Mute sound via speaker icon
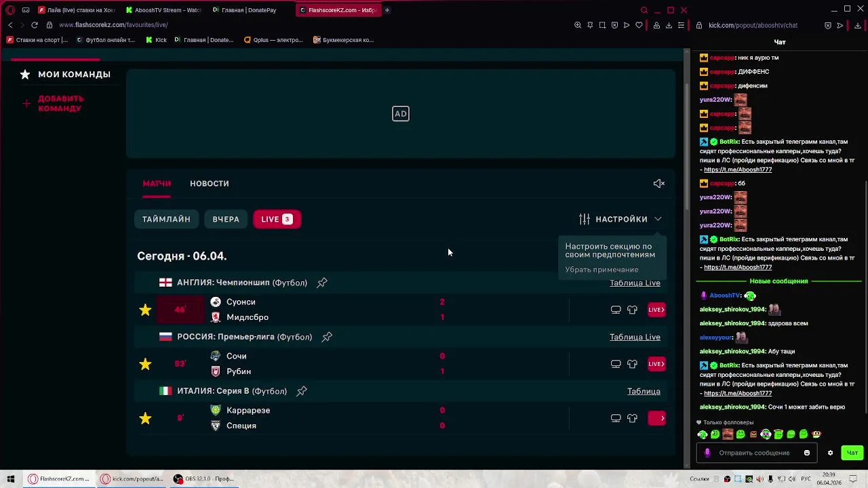Image resolution: width=868 pixels, height=488 pixels. [658, 184]
